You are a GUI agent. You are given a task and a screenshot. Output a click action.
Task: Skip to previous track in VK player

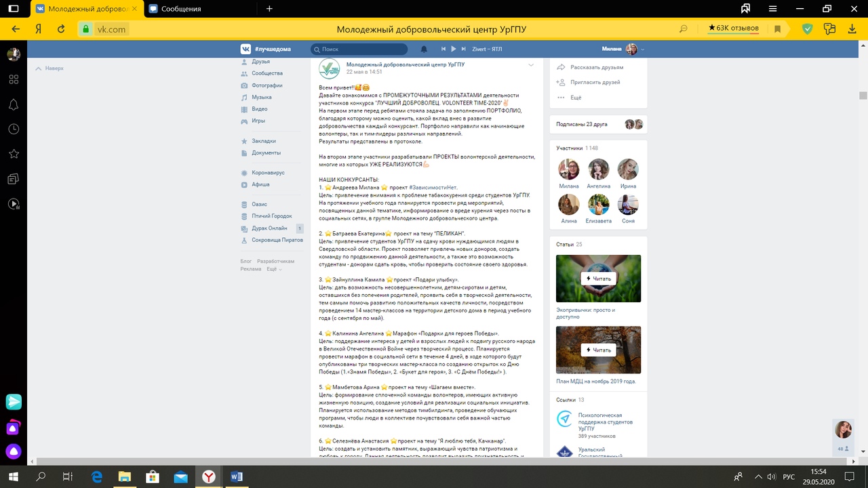[x=443, y=49]
